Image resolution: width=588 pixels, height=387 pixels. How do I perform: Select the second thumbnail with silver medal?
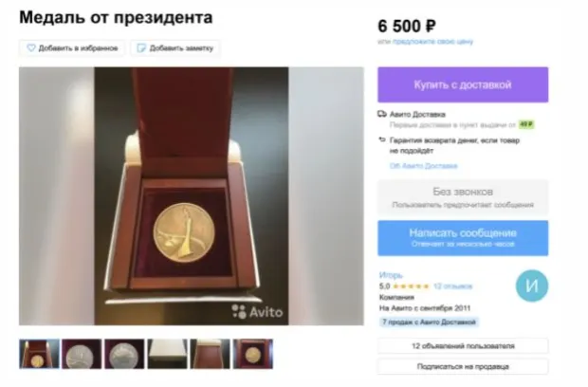point(82,354)
